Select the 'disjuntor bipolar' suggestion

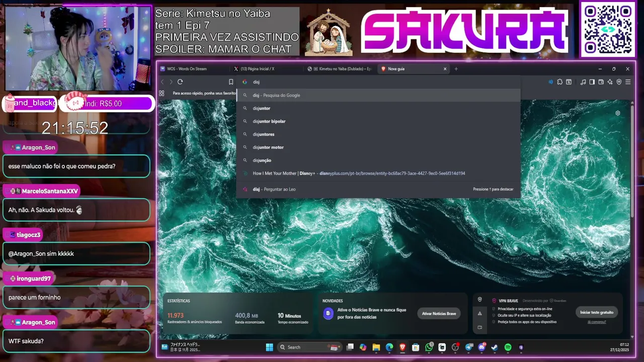(378, 121)
